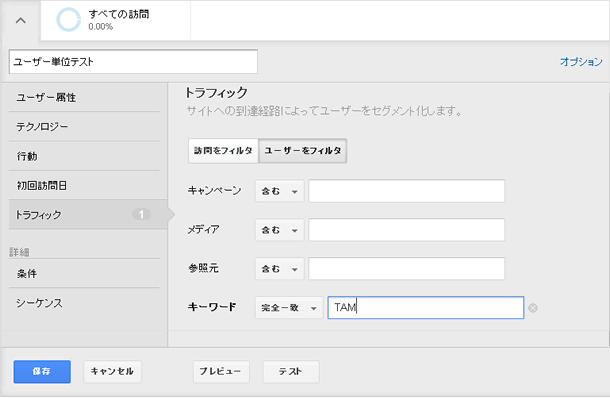610x398 pixels.
Task: Click the トラフィック filter count badge
Action: coord(141,214)
